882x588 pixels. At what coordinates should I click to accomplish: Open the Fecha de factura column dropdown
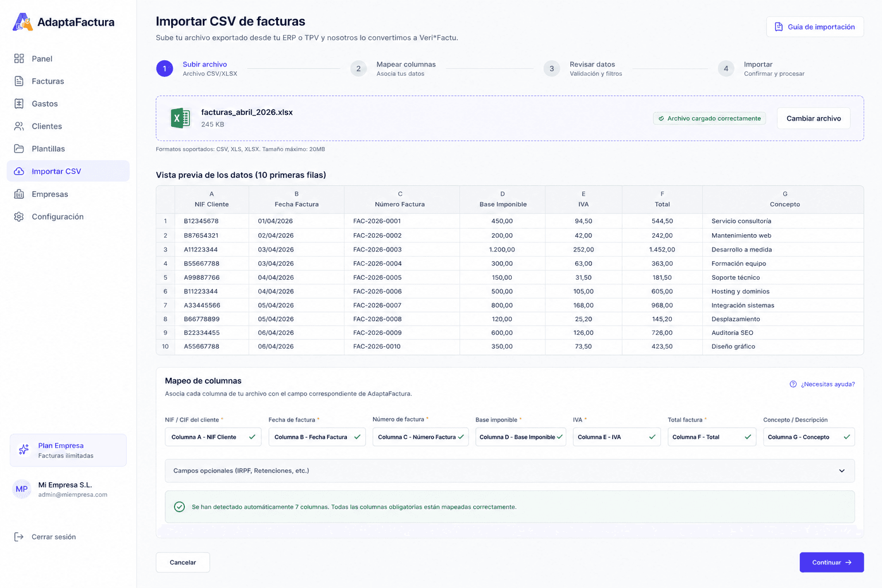[317, 437]
